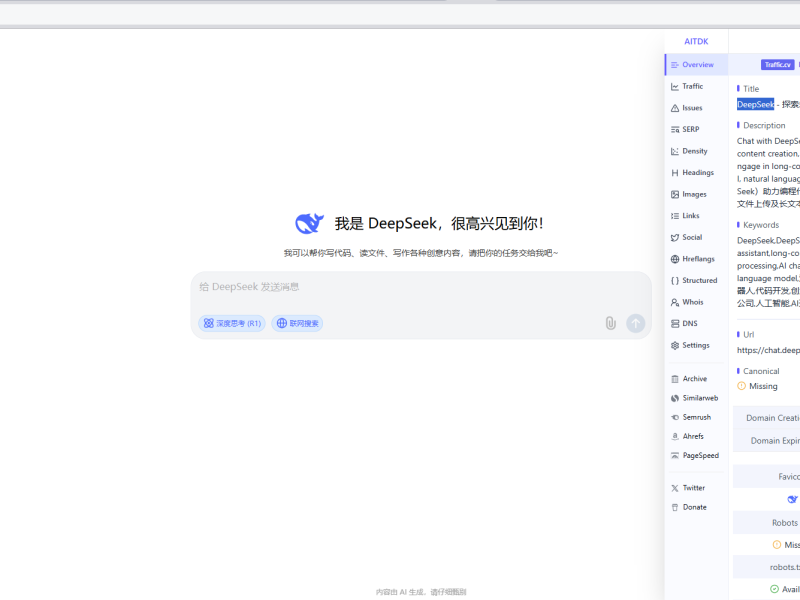Click the Issues warning triangle icon
800x600 pixels.
click(x=675, y=108)
